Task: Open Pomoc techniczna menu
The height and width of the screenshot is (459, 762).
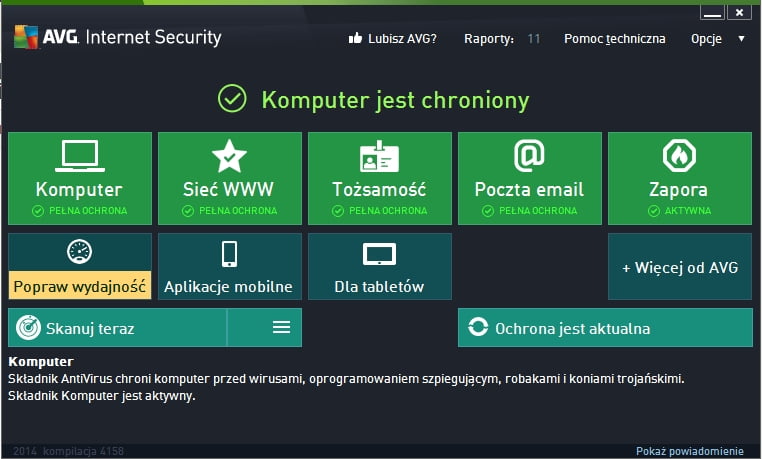Action: click(615, 38)
